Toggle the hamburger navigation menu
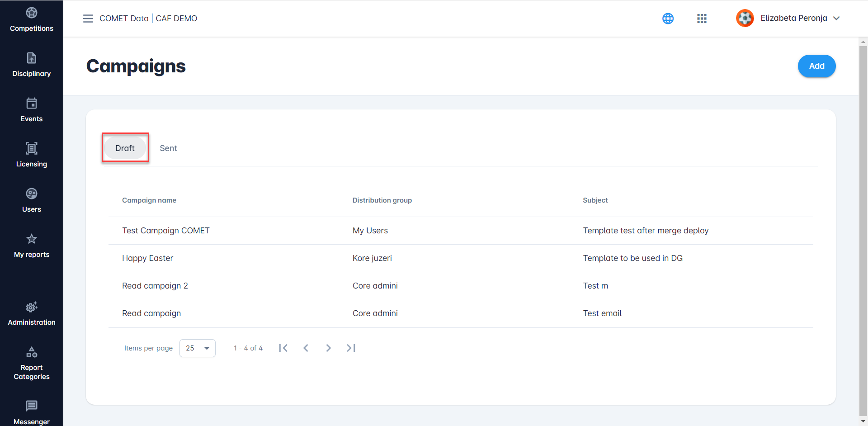 coord(88,19)
